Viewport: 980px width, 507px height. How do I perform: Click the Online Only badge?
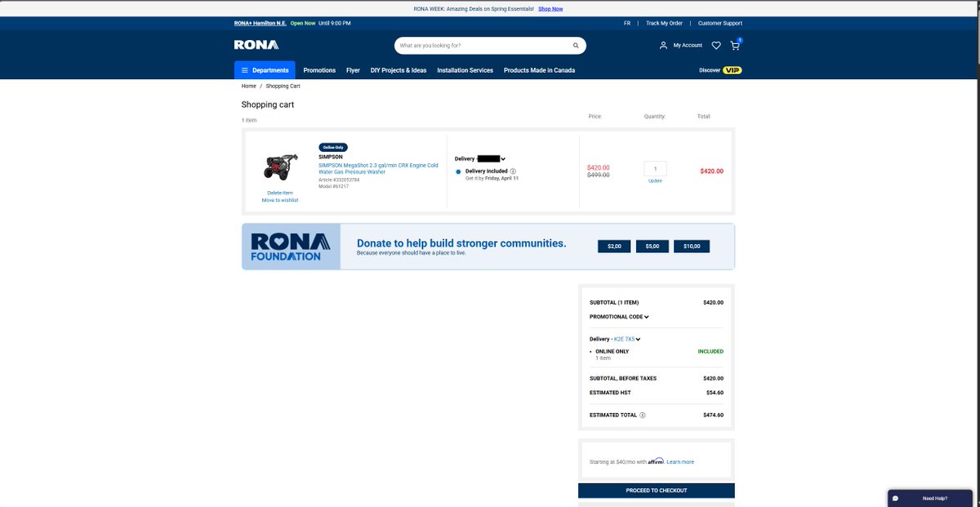point(333,148)
